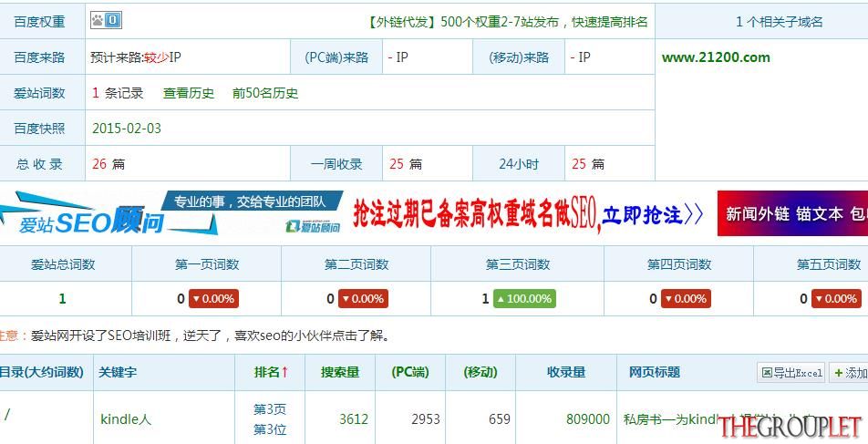Viewport: 868px width, 444px height.
Task: Open the SEO培训班 notice link
Action: (211, 336)
